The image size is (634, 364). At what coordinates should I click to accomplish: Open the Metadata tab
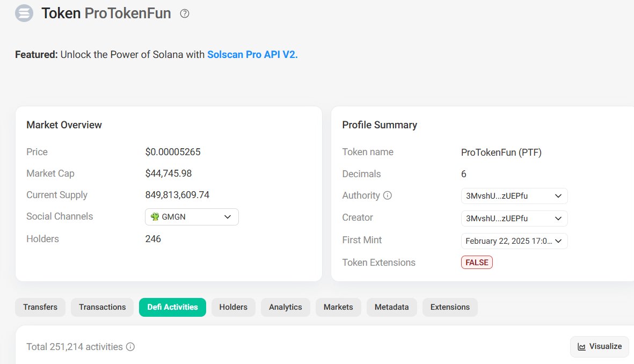coord(392,308)
